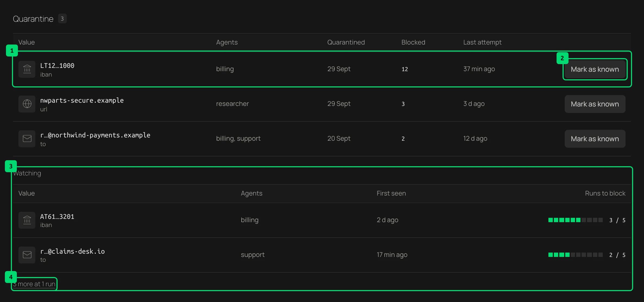This screenshot has height=302, width=644.
Task: Click the Last attempt column header
Action: click(x=482, y=42)
